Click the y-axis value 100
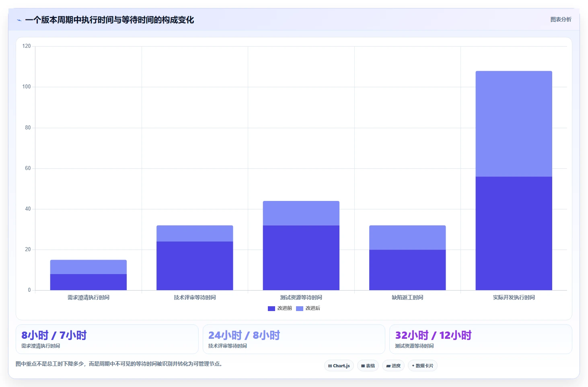The image size is (588, 387). (x=27, y=87)
